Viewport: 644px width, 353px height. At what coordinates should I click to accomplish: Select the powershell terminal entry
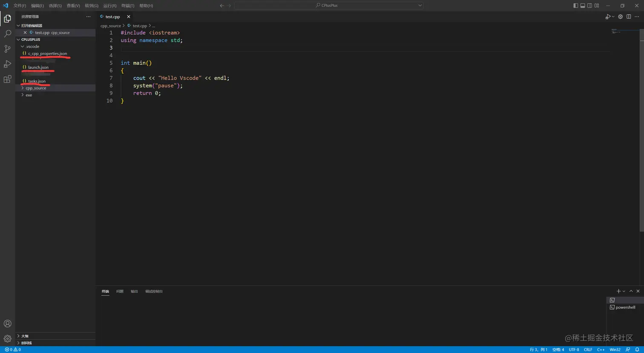point(625,307)
